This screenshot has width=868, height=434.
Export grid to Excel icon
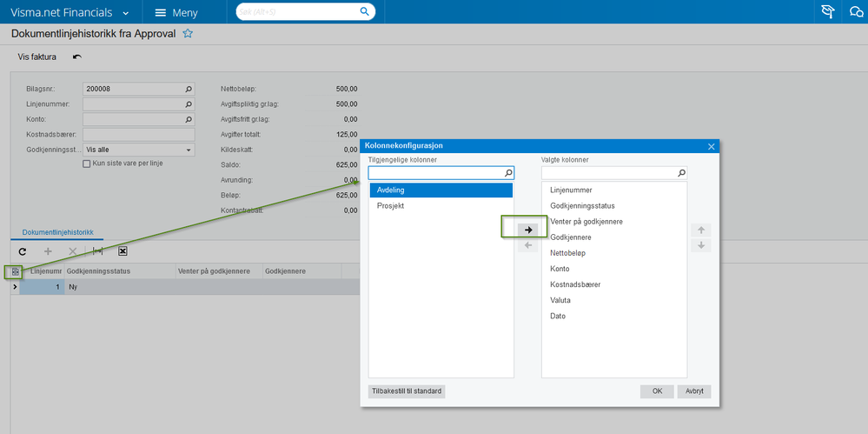point(123,251)
